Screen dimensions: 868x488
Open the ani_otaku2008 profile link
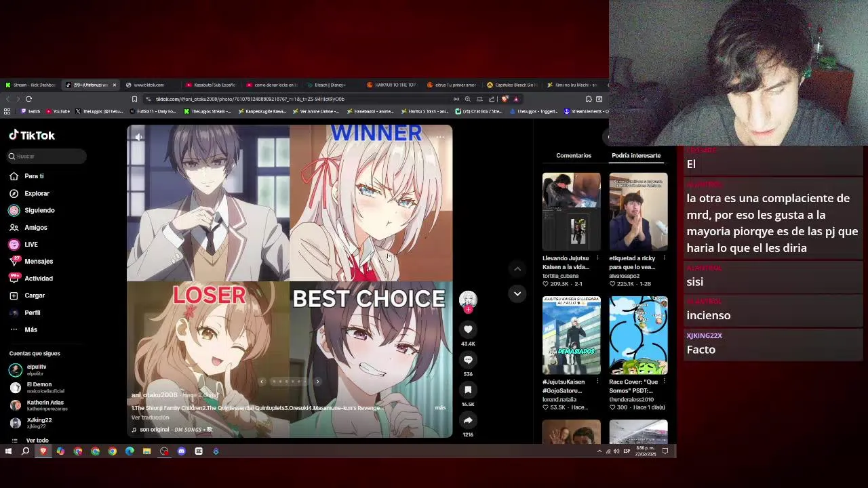click(x=154, y=395)
